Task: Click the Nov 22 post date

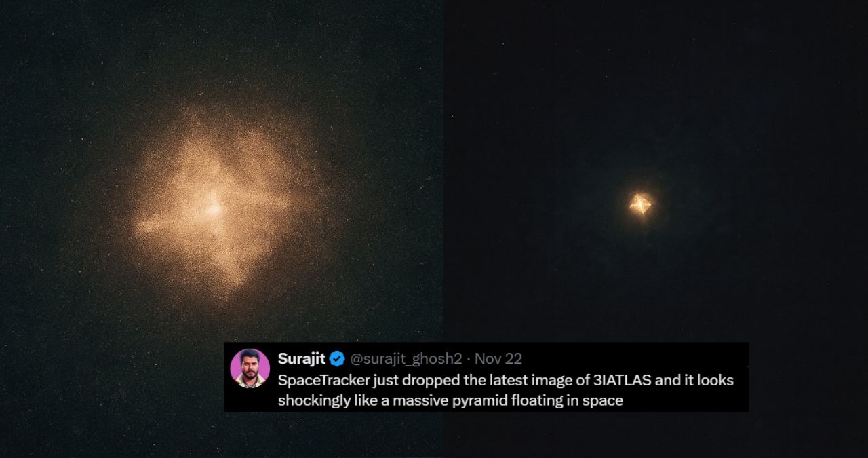Action: pos(498,359)
